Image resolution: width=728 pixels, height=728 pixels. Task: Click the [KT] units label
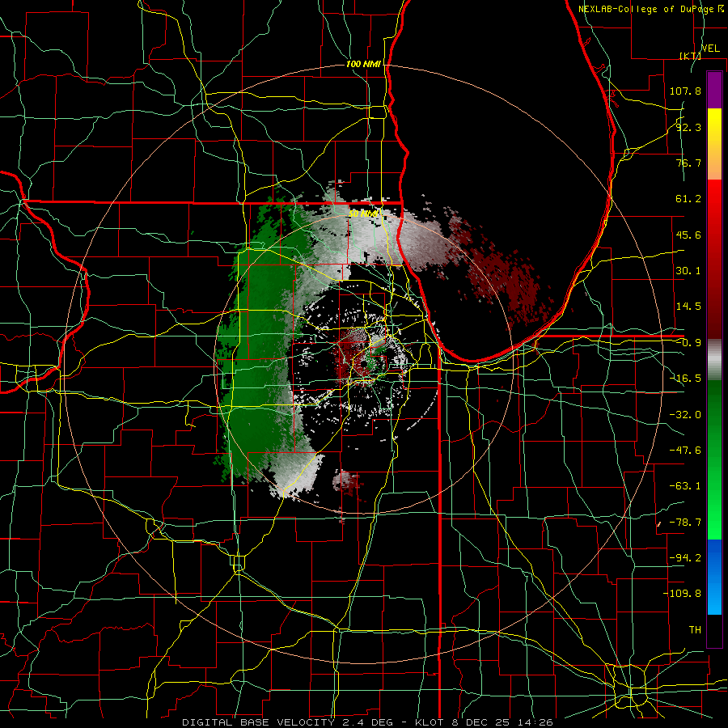[691, 56]
